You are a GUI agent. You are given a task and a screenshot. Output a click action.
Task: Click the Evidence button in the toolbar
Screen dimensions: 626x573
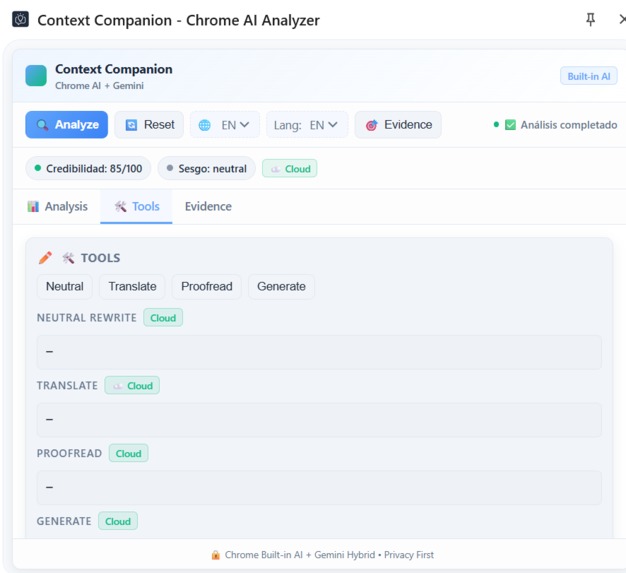(x=398, y=125)
